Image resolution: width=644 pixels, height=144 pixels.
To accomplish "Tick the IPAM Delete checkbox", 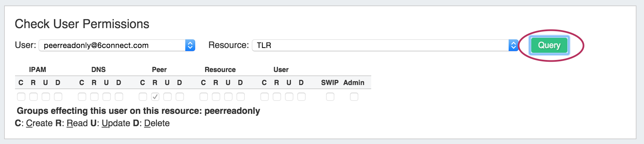I will point(58,97).
